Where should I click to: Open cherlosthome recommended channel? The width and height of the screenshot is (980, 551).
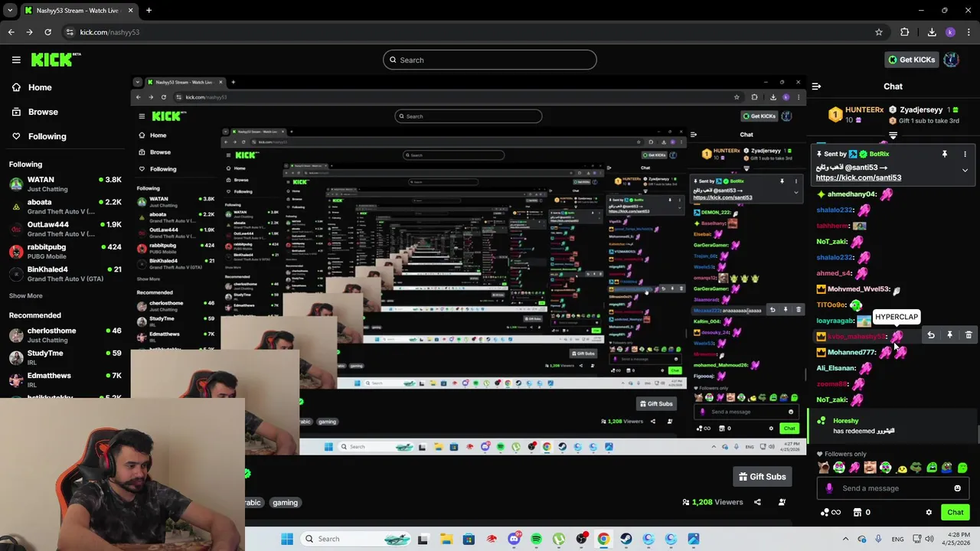tap(65, 335)
